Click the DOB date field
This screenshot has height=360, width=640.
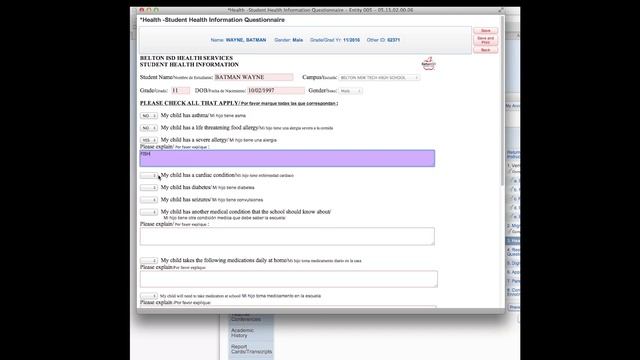(276, 91)
